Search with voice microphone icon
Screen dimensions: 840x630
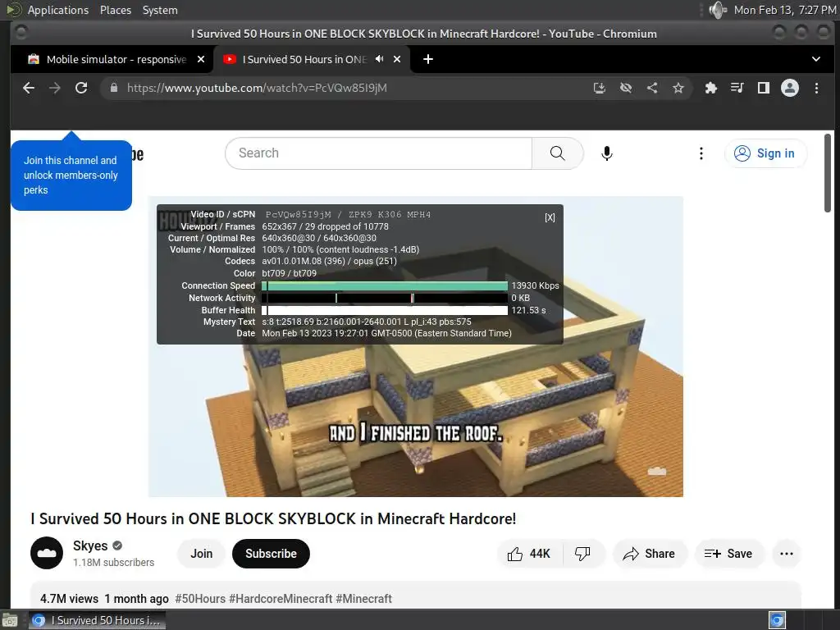606,153
